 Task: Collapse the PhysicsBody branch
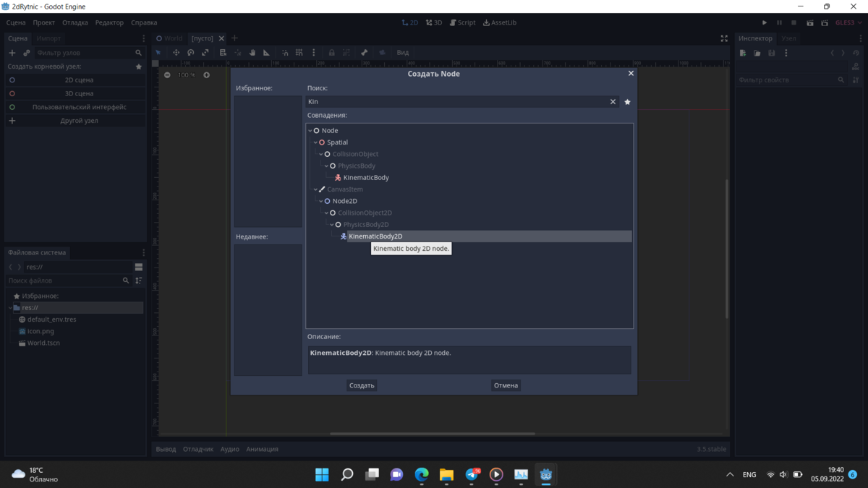pos(326,166)
